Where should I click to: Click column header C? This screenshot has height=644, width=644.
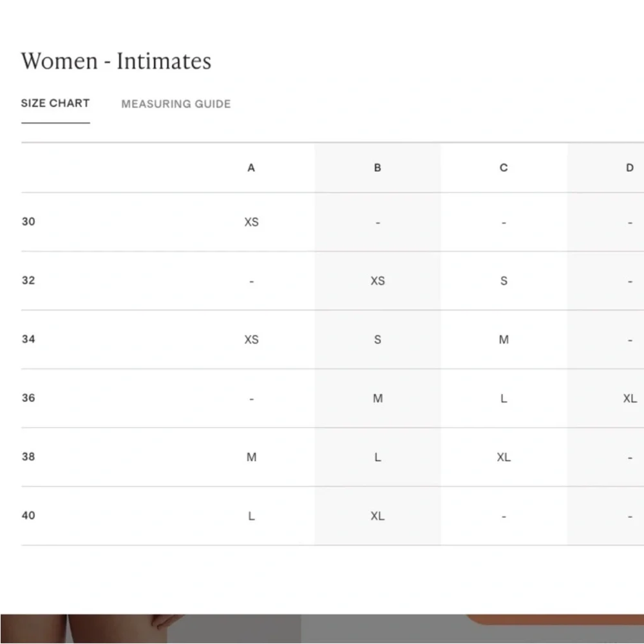(x=504, y=167)
